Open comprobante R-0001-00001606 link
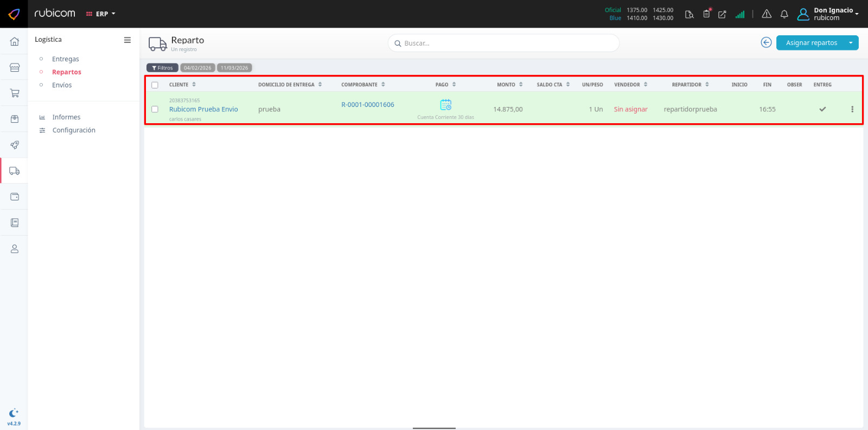The height and width of the screenshot is (430, 868). point(368,105)
